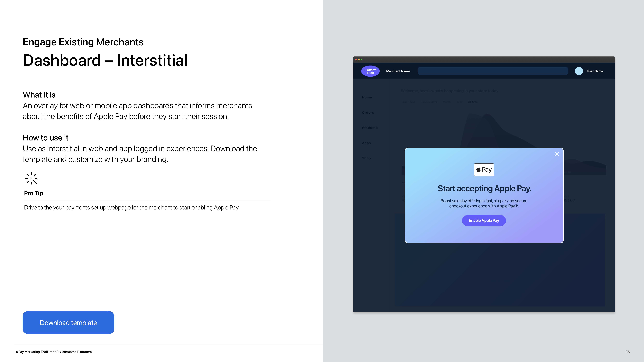Click the "Dashboard – Interstitial" title

(105, 60)
